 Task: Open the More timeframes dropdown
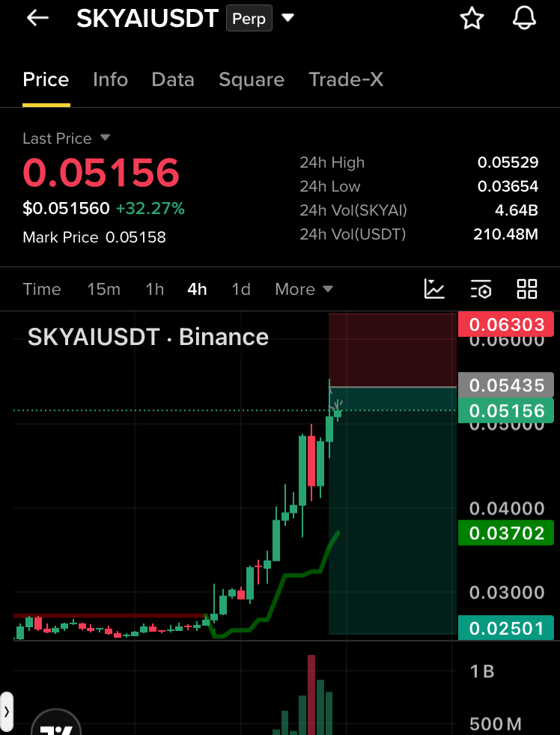(304, 289)
